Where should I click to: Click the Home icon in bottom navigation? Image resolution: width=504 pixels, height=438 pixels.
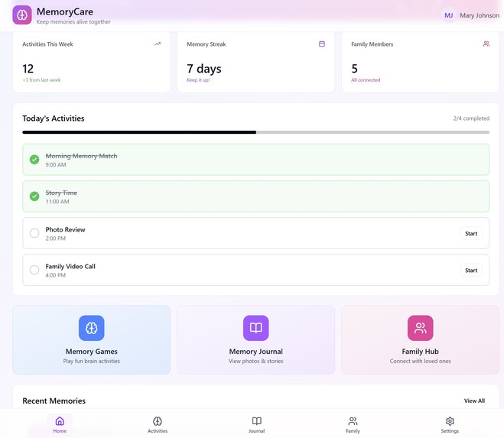coord(60,421)
